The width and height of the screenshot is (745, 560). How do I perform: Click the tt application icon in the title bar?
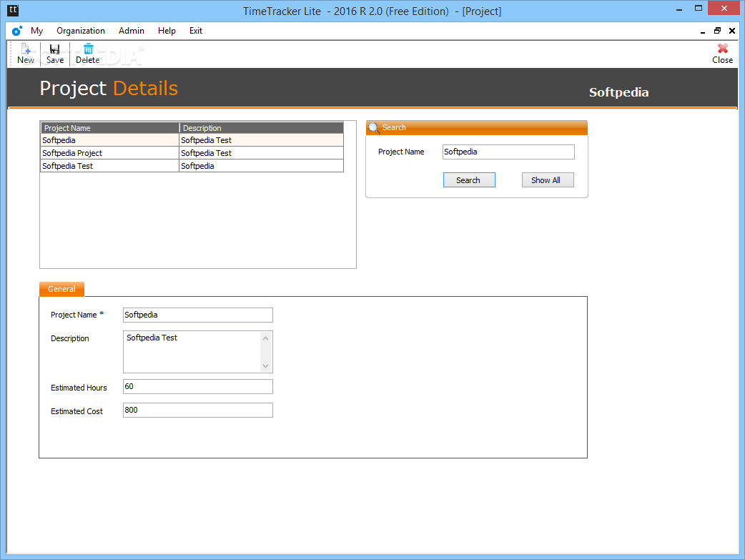(x=14, y=10)
